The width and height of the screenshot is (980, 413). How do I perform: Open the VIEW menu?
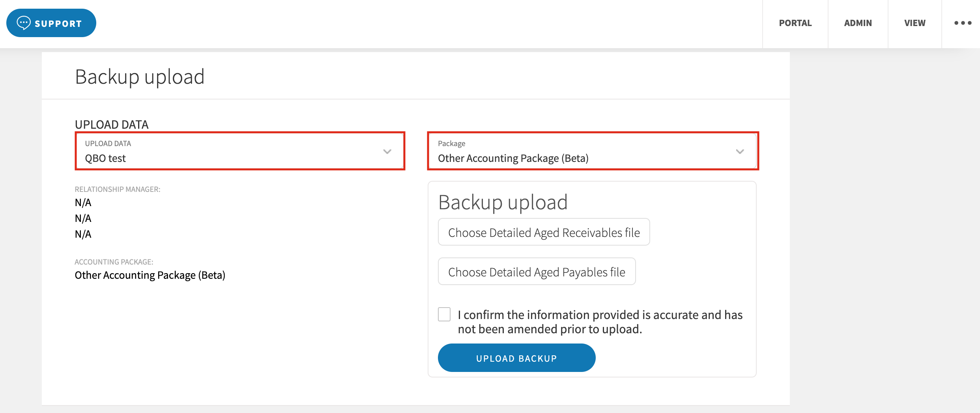pyautogui.click(x=915, y=23)
